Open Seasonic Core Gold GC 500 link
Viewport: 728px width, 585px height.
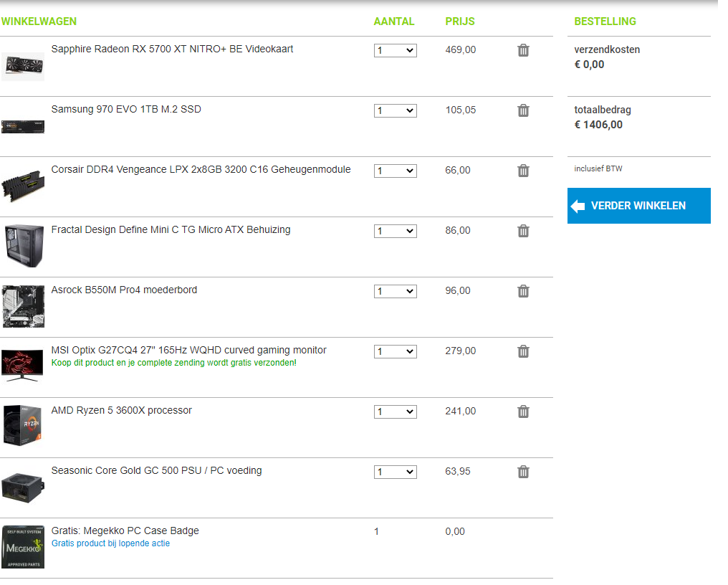(156, 471)
